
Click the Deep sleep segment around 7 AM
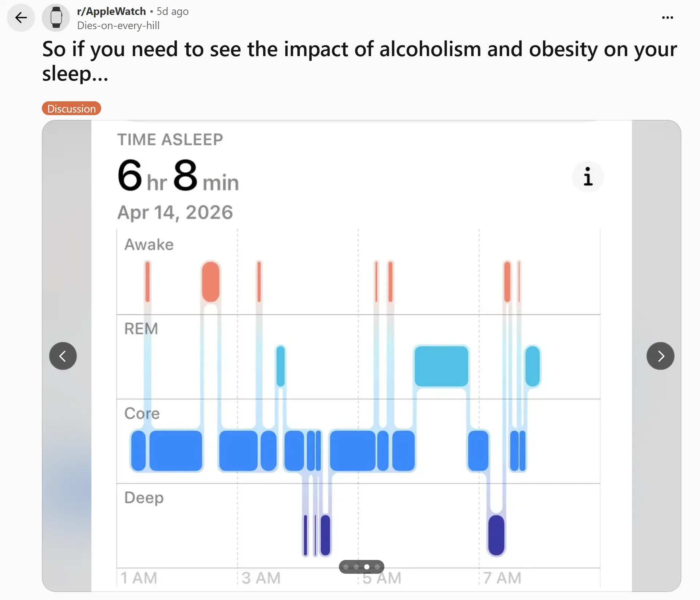click(497, 536)
